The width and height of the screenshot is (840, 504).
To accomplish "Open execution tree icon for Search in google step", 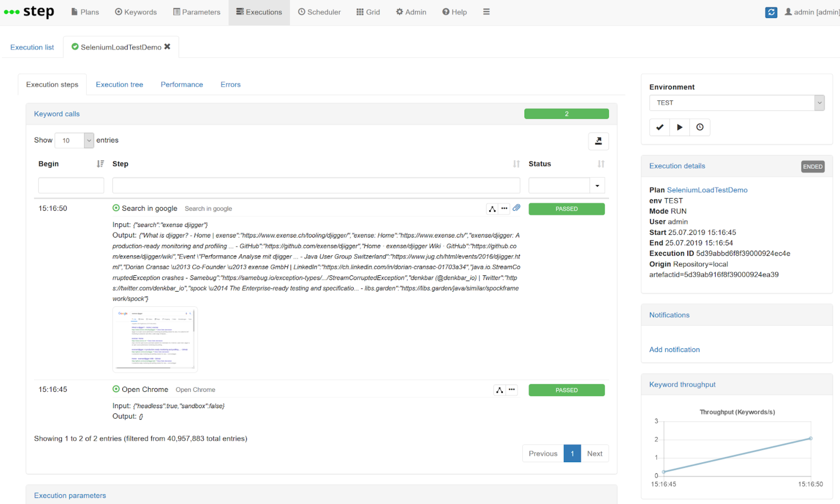I will click(492, 209).
